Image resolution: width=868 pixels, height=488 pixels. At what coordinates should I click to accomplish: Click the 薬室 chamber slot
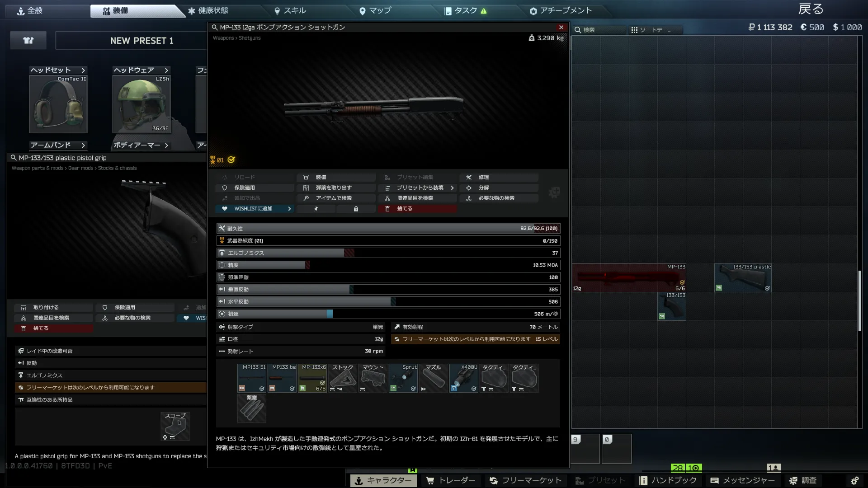(x=252, y=408)
